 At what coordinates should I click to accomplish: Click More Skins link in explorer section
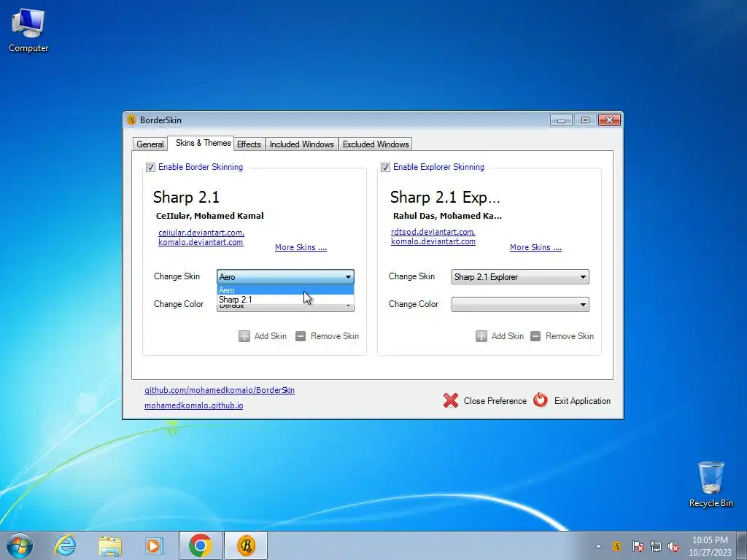pos(535,247)
